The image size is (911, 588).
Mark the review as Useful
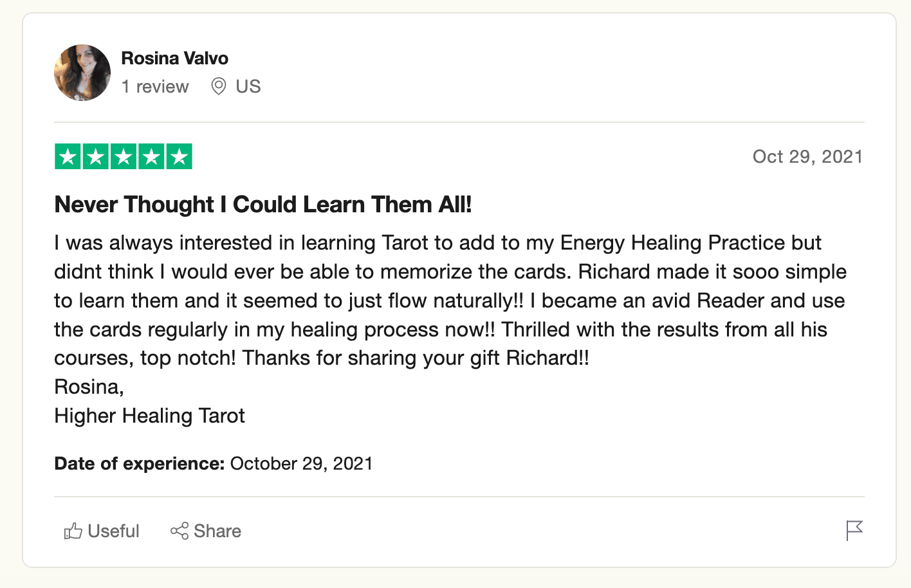pyautogui.click(x=102, y=531)
